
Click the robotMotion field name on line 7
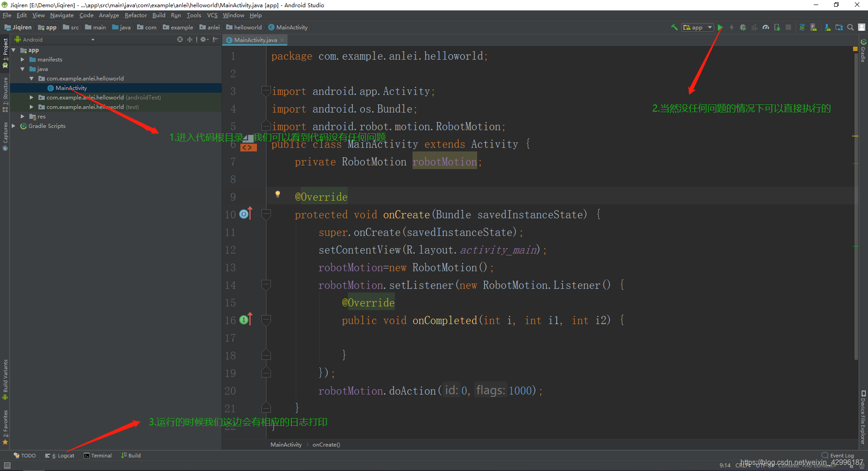pyautogui.click(x=445, y=162)
